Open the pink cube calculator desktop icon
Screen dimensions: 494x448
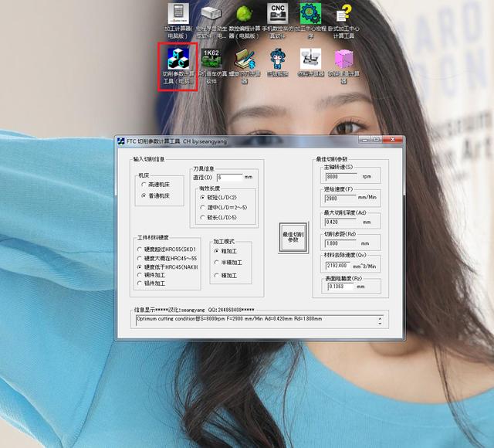tap(343, 59)
